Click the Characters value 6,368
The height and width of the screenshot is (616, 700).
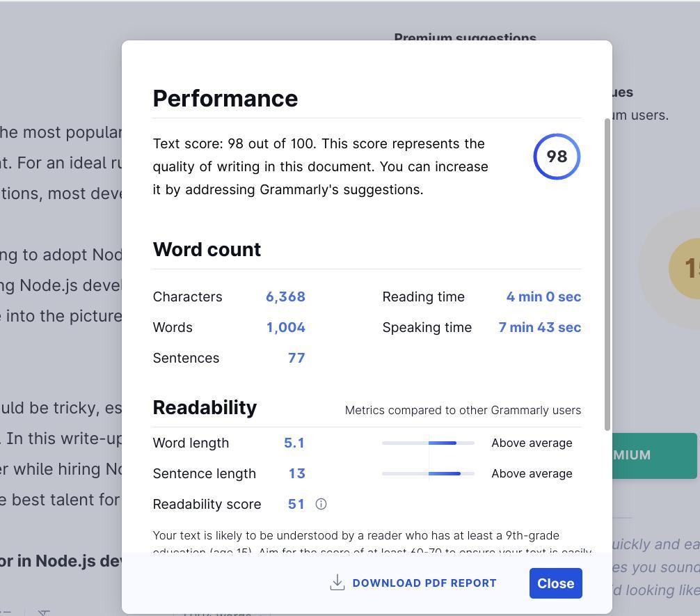click(x=285, y=297)
